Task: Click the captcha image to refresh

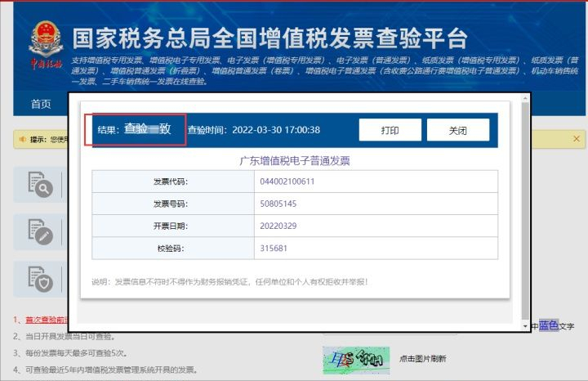Action: coord(355,359)
